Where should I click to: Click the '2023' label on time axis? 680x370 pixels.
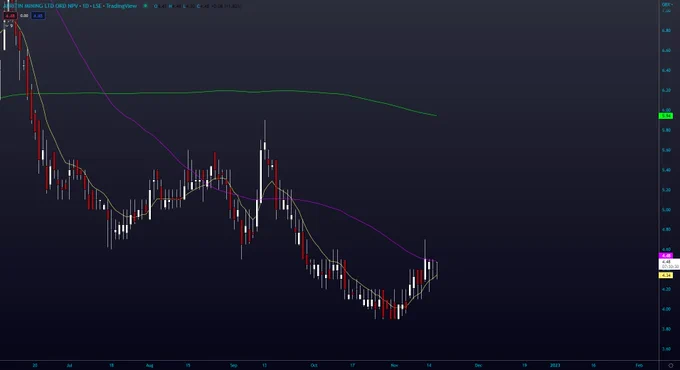[x=555, y=365]
